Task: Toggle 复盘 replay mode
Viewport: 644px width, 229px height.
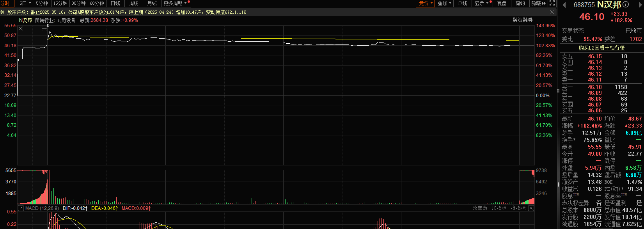Action: point(502,3)
